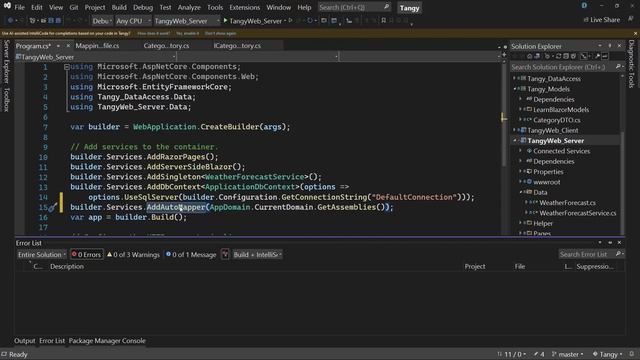Click Preview Selected Items icon in Solution Explorer
The height and width of the screenshot is (360, 640).
(605, 56)
